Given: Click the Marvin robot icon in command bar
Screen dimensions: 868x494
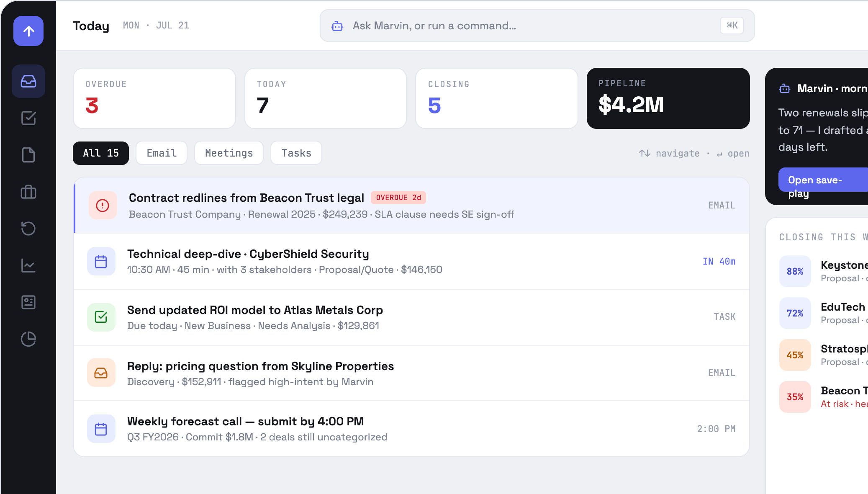Looking at the screenshot, I should click(x=337, y=26).
